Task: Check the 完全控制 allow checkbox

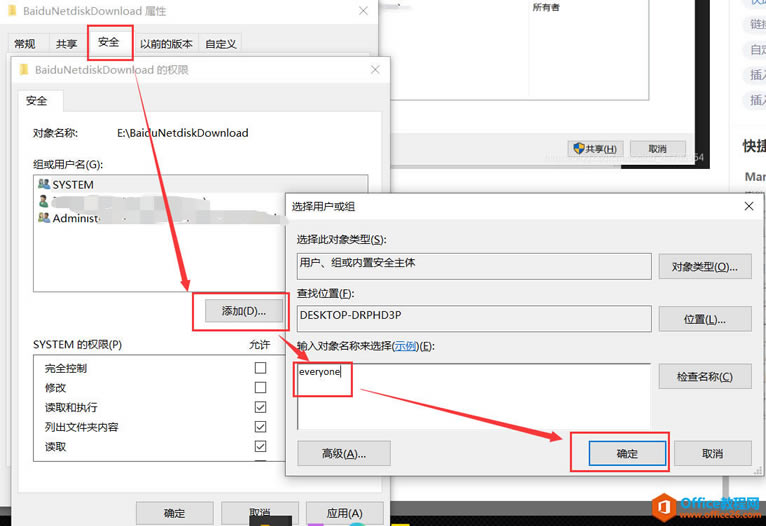Action: [x=260, y=368]
